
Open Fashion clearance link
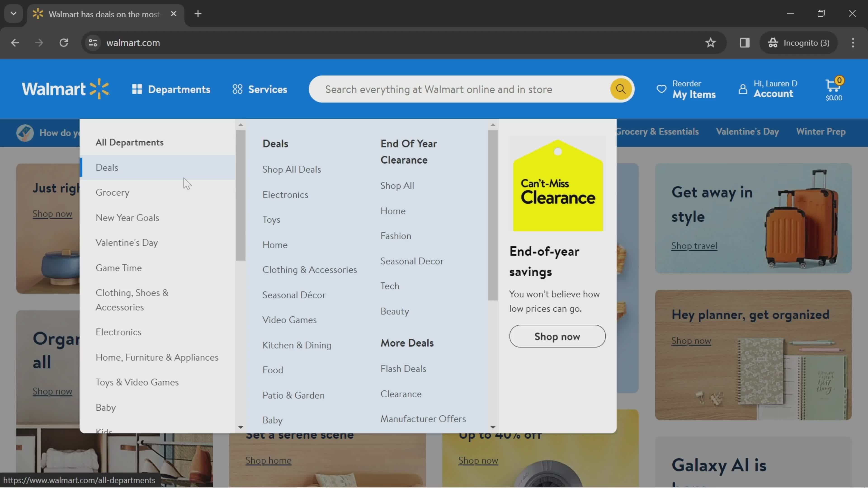coord(396,236)
